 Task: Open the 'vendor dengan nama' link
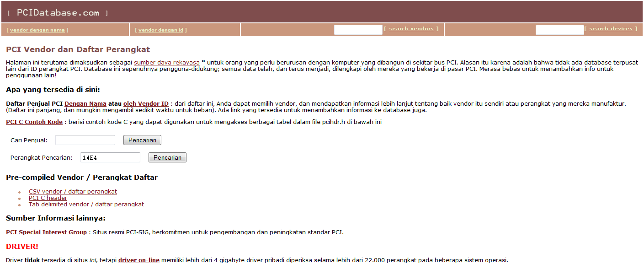point(37,30)
